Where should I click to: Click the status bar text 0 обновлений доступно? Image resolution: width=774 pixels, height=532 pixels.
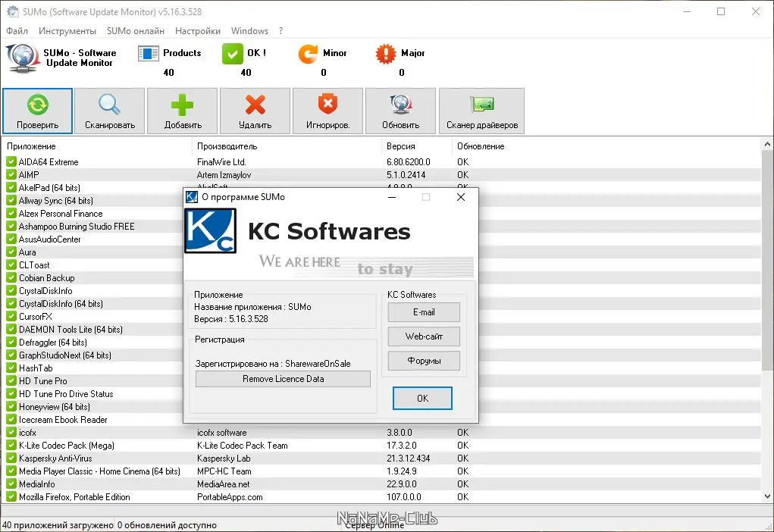[167, 525]
